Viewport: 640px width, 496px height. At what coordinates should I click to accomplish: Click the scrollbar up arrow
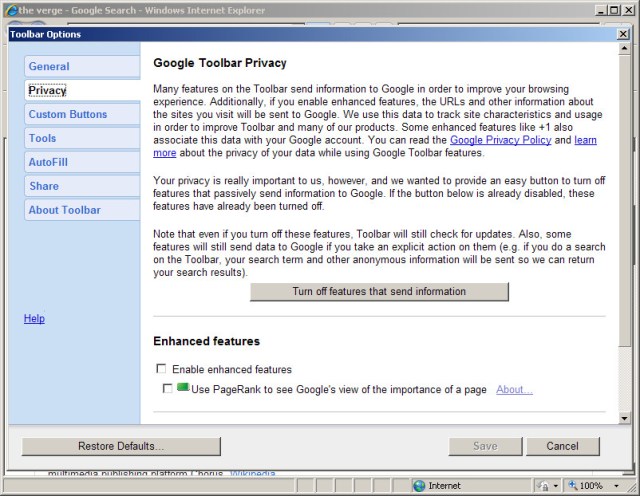pos(624,49)
